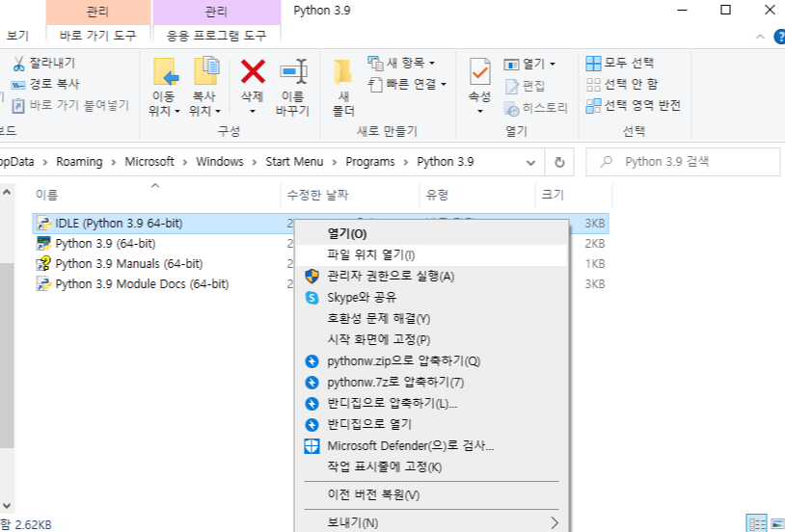Expand the Properties (속성) dropdown arrow

pos(479,111)
